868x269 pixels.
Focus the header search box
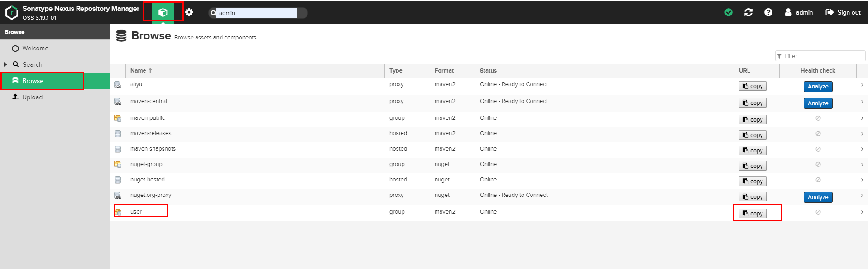pos(256,13)
